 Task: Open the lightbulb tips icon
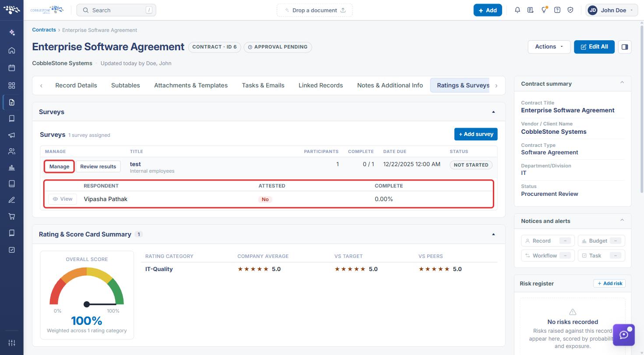click(544, 10)
